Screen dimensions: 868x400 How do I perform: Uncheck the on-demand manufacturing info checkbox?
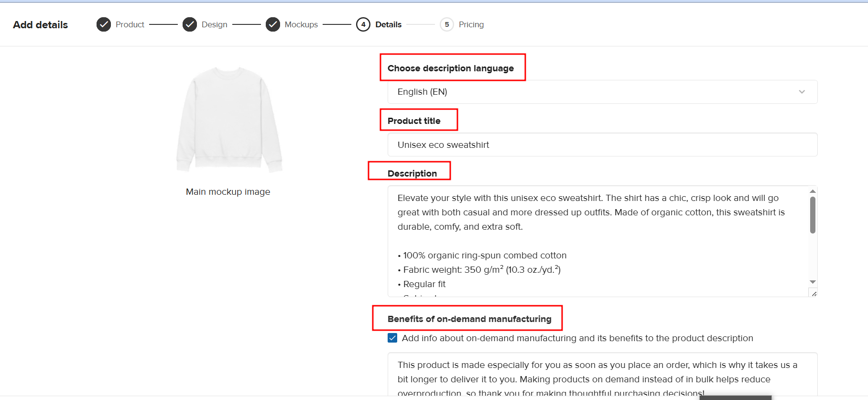click(x=392, y=338)
